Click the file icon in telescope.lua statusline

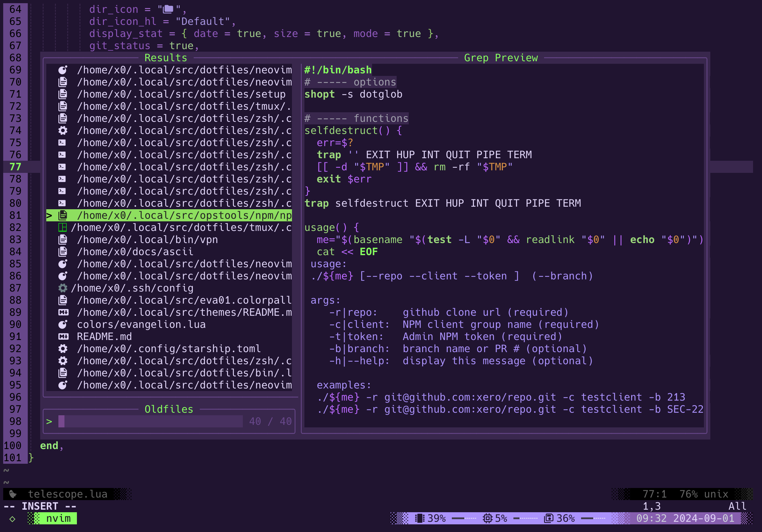(13, 494)
